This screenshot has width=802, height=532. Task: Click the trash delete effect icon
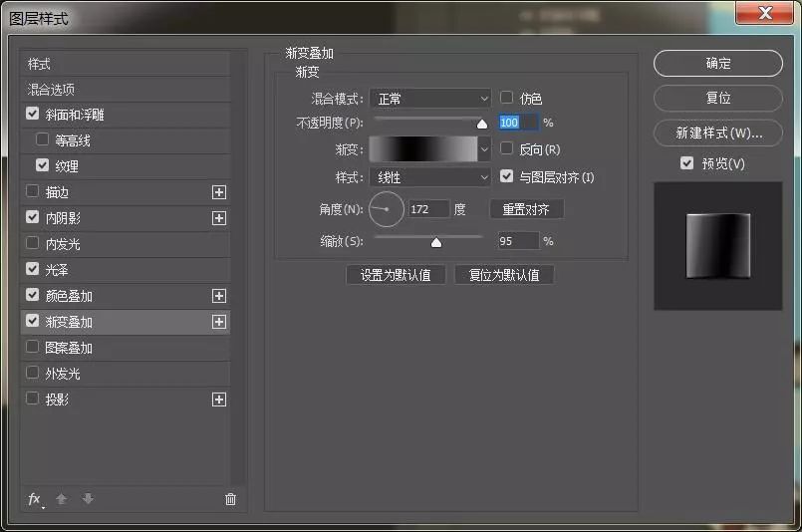click(x=230, y=499)
